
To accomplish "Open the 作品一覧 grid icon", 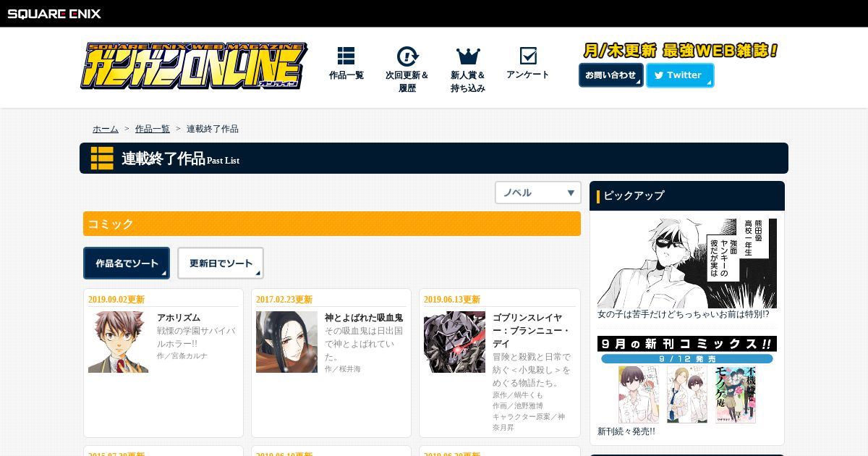I will point(346,56).
